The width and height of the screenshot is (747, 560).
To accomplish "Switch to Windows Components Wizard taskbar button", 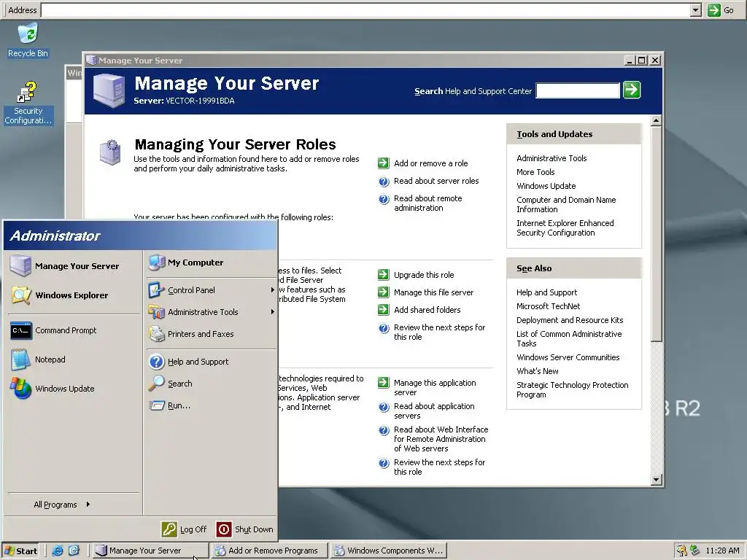I will [x=389, y=551].
